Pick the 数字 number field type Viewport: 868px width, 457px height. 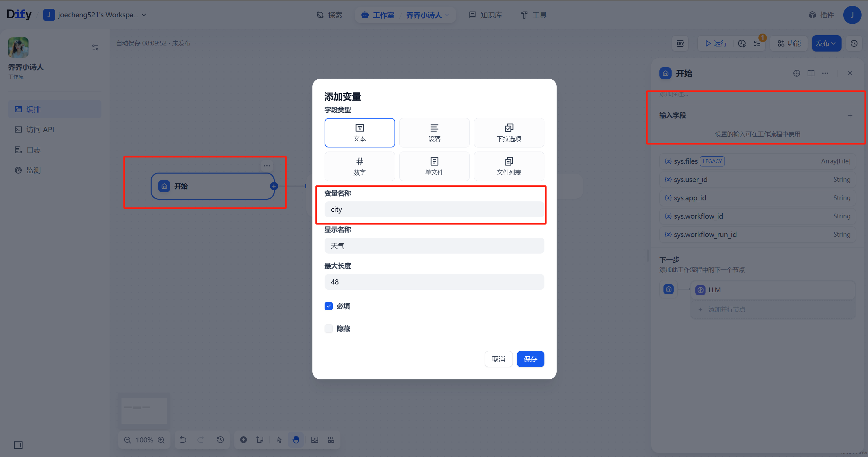pos(359,166)
